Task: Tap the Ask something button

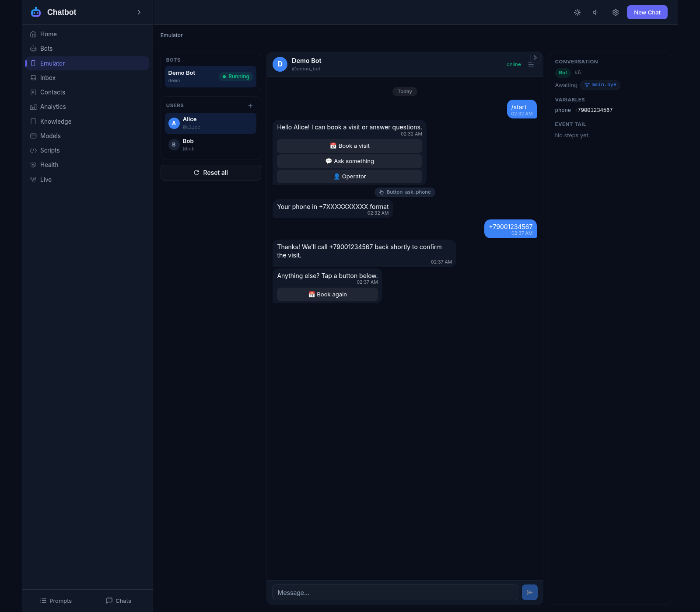Action: point(350,161)
